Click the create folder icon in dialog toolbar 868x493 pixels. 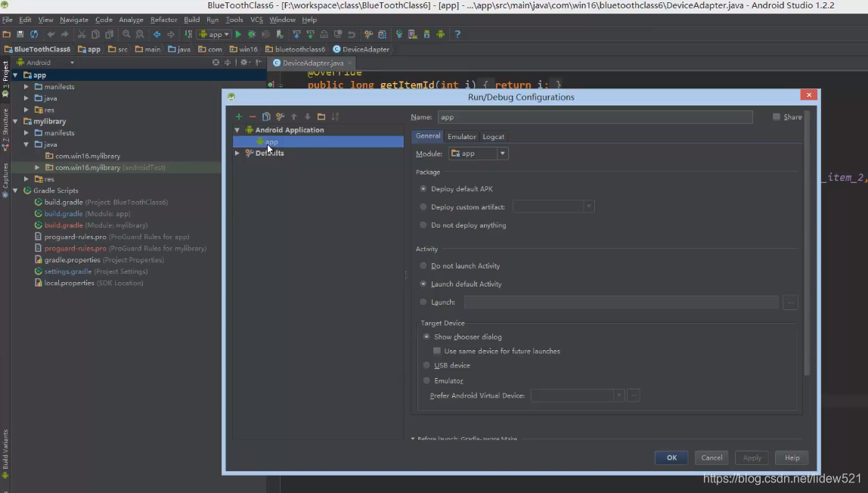click(321, 116)
